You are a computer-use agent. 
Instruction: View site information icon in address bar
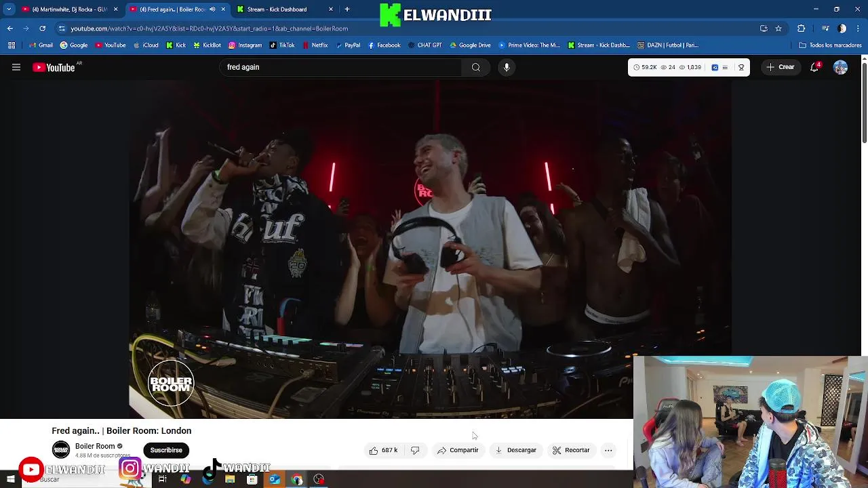pyautogui.click(x=62, y=28)
